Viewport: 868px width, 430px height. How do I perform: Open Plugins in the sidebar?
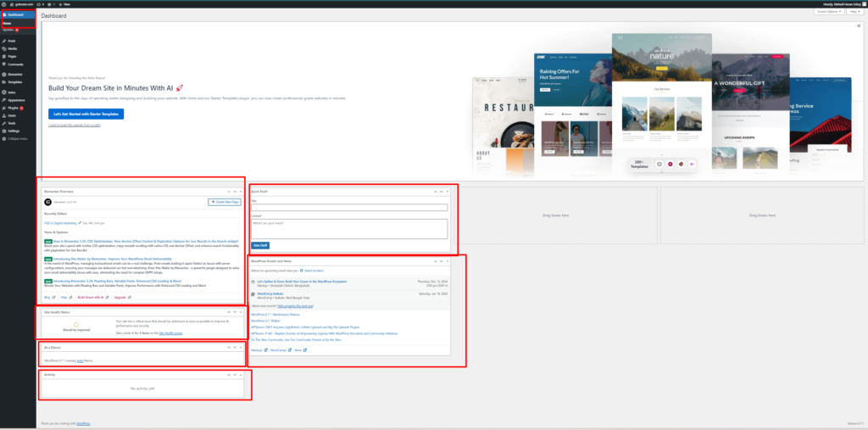[x=13, y=108]
